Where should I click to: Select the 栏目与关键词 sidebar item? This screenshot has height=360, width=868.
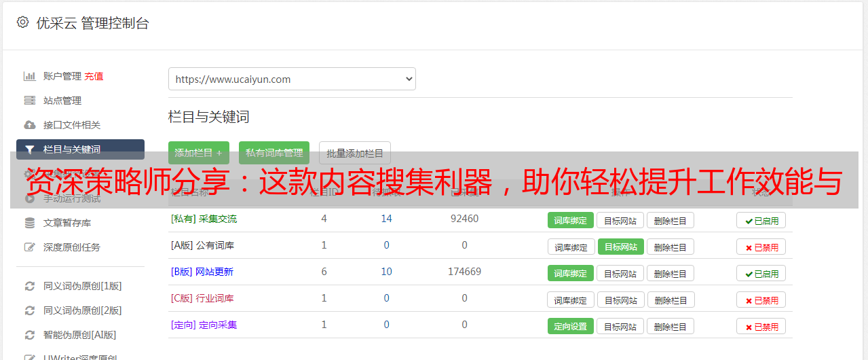[x=80, y=149]
